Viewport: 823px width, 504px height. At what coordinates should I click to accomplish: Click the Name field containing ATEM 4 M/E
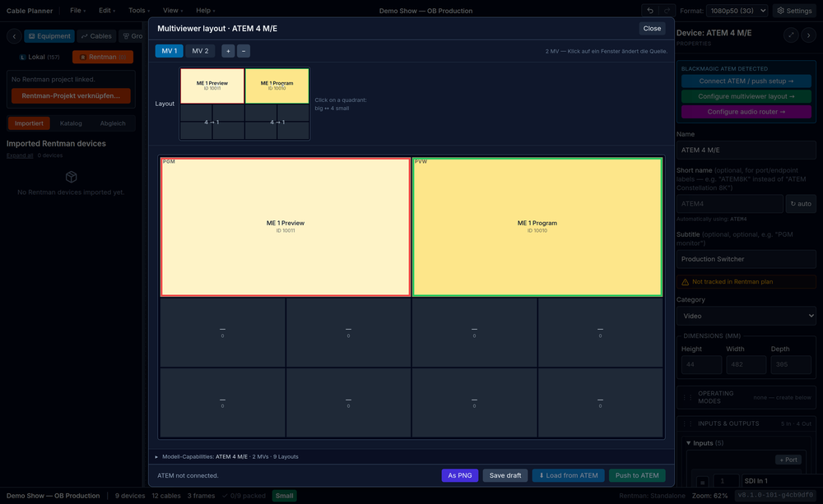pos(746,150)
